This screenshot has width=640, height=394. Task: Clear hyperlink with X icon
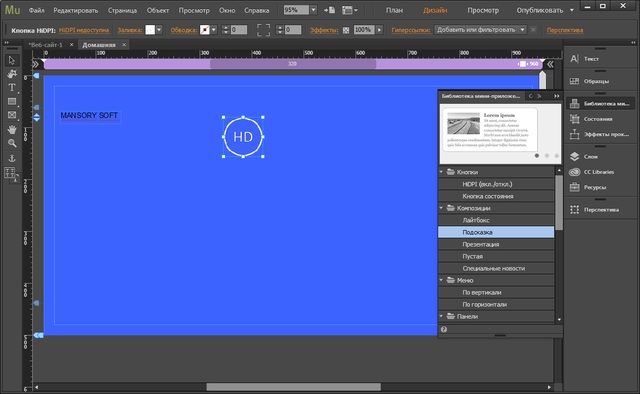[x=533, y=30]
